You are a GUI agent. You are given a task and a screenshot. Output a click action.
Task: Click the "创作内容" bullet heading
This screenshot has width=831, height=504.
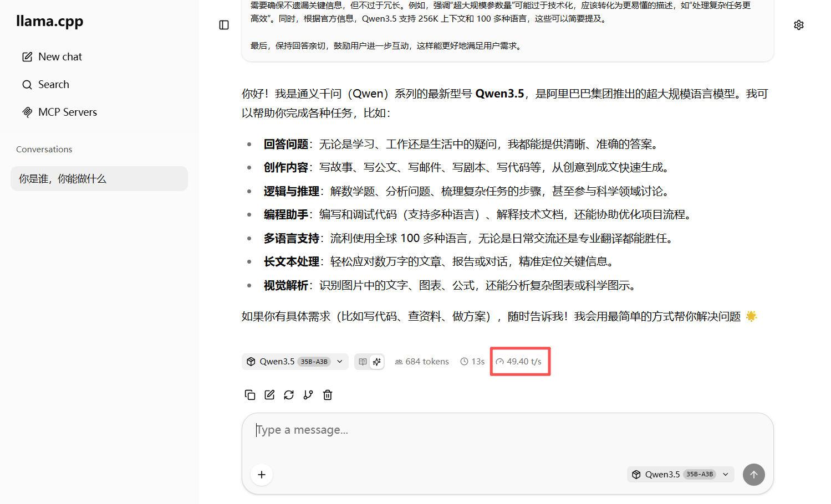(286, 168)
